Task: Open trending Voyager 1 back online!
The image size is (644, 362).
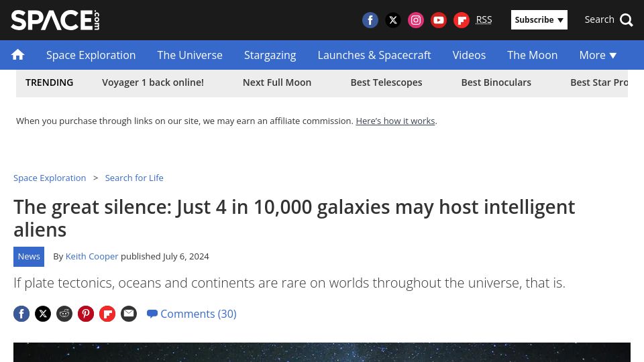Action: click(153, 82)
